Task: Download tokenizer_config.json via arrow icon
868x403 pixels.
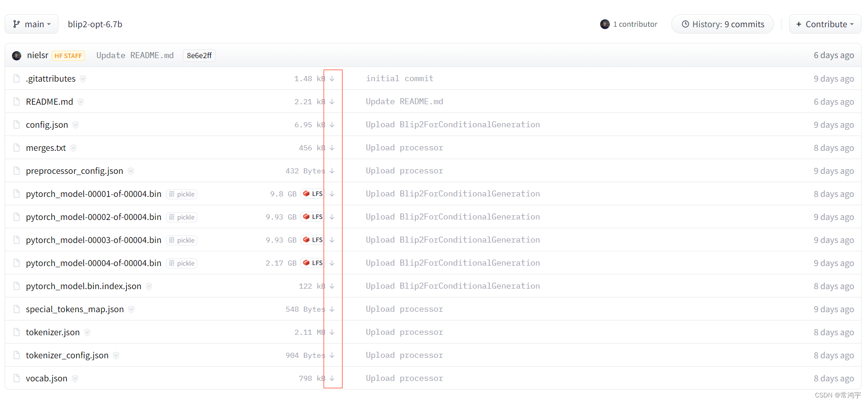Action: (x=332, y=355)
